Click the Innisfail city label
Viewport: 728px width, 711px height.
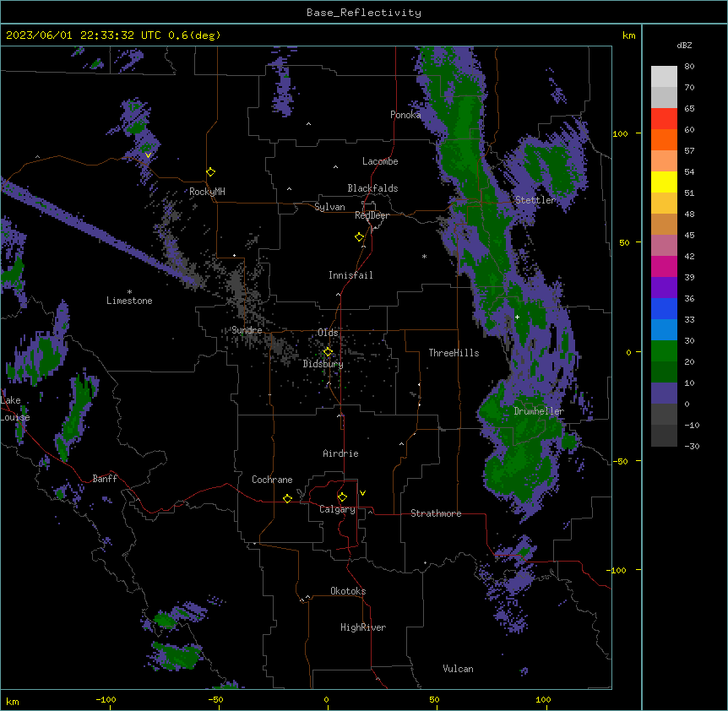point(350,275)
